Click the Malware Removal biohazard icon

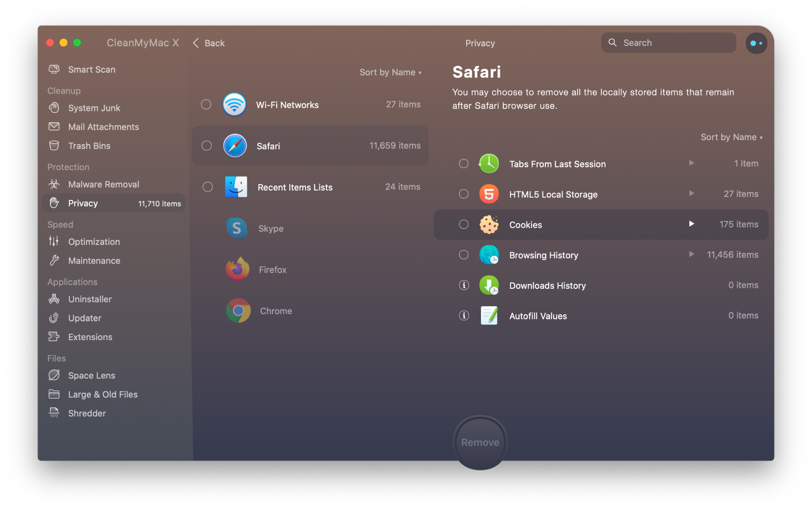54,184
